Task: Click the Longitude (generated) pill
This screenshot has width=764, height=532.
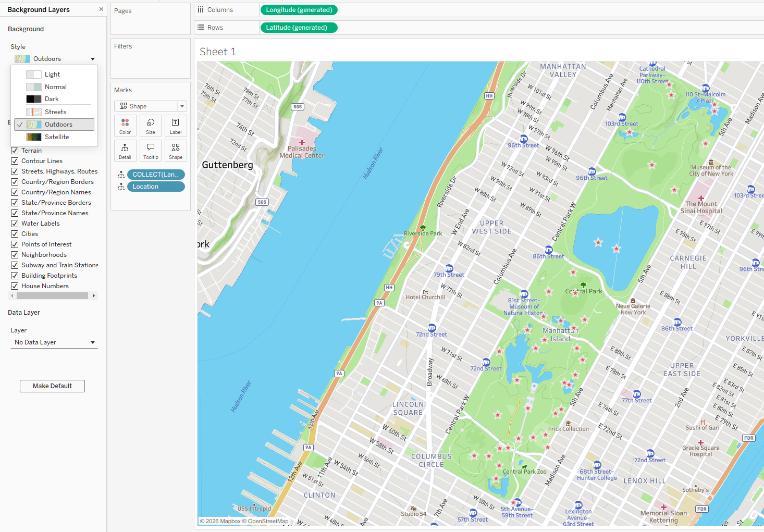Action: coord(299,10)
